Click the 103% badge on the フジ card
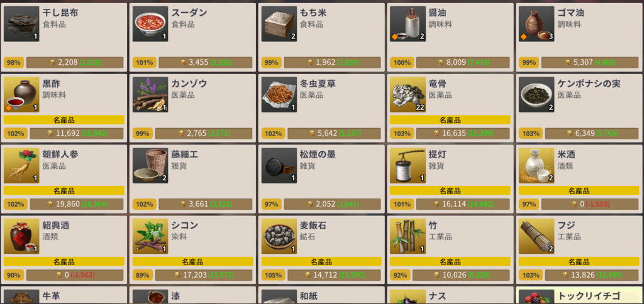Viewport: 644px width, 304px height. (x=528, y=275)
